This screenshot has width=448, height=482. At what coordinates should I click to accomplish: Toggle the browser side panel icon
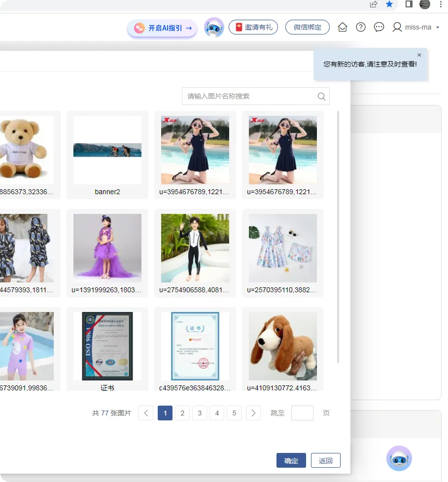(409, 4)
